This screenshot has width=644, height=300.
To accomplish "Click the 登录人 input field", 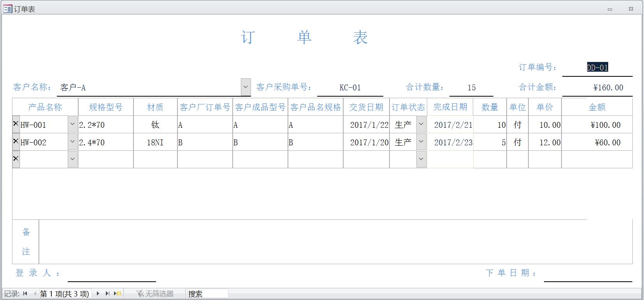I will point(112,274).
